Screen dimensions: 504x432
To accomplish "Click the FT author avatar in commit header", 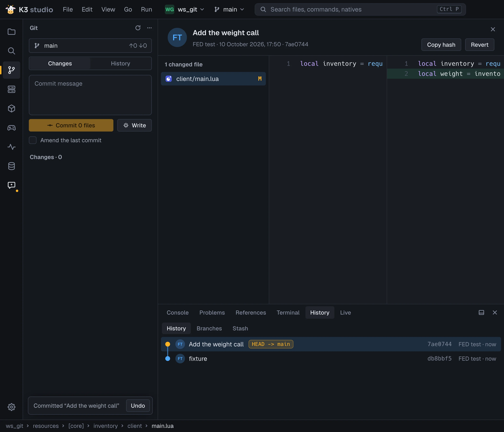I will (x=177, y=37).
